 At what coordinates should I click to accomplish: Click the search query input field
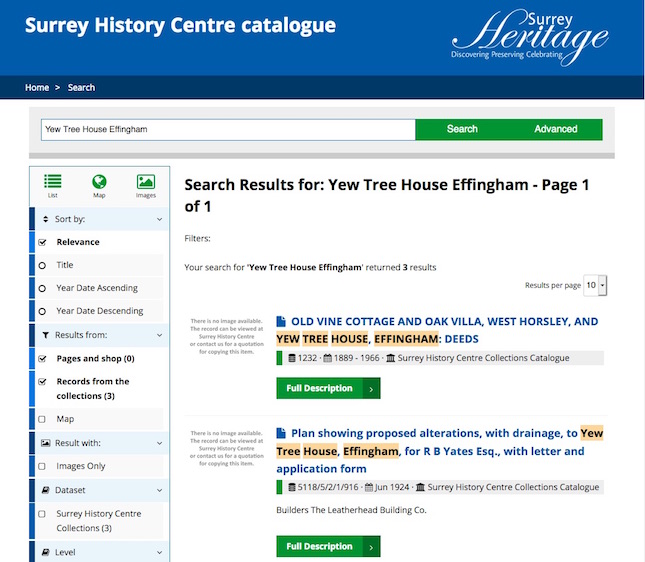coord(228,130)
